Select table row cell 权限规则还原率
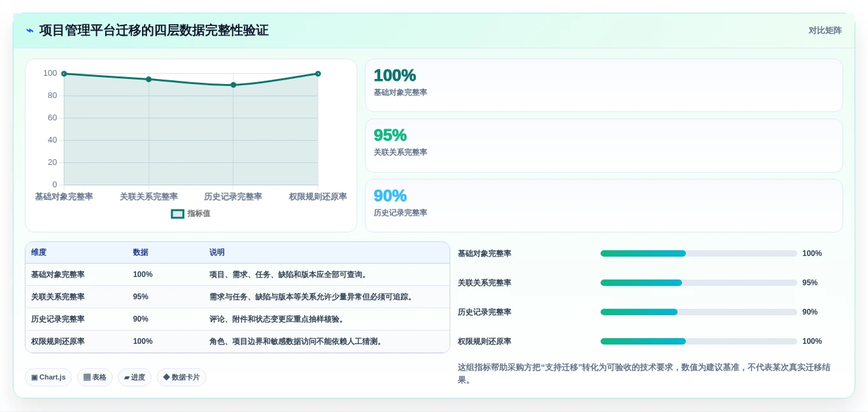 point(58,342)
